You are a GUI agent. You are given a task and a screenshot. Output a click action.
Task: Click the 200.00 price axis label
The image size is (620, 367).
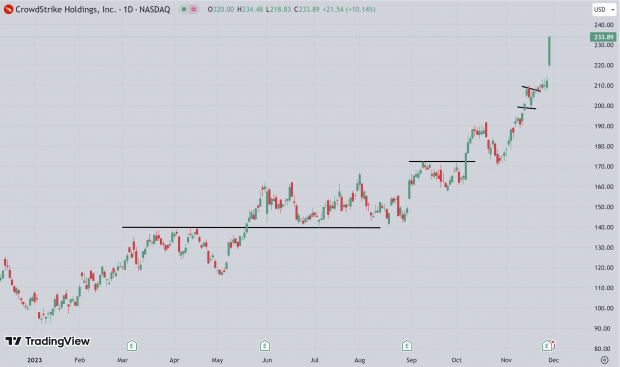click(x=604, y=106)
